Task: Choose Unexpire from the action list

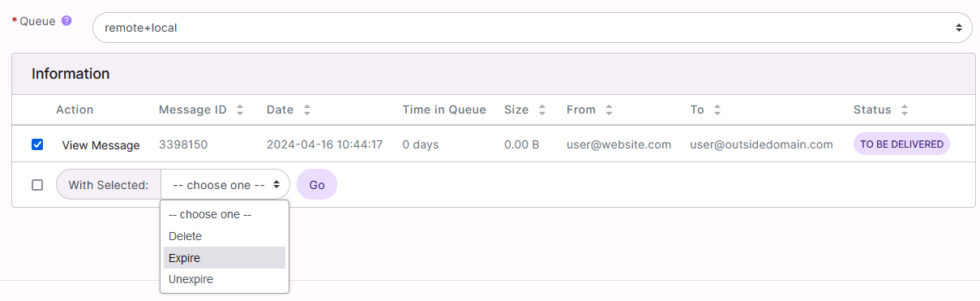Action: (x=225, y=279)
